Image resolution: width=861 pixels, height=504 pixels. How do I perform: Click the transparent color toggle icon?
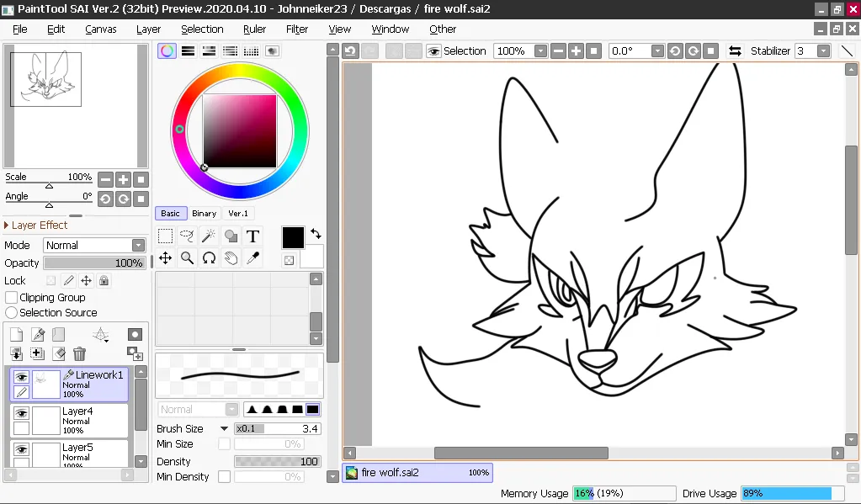point(290,260)
